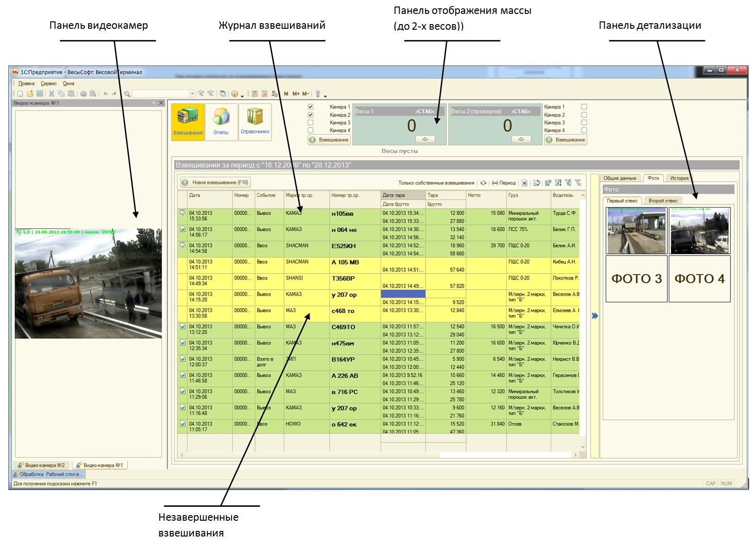Uncheck Камера 1 for Весы 1

point(310,107)
